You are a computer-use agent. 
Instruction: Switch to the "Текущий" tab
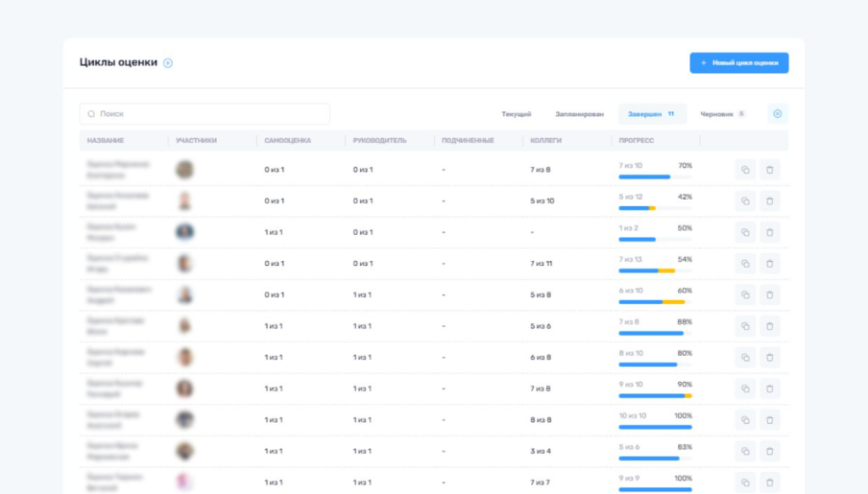pyautogui.click(x=516, y=114)
